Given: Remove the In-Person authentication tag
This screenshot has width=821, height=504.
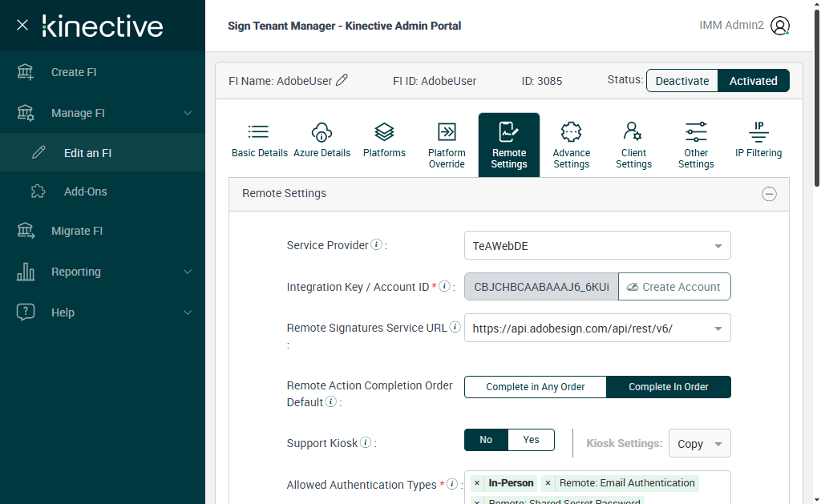Looking at the screenshot, I should 476,483.
